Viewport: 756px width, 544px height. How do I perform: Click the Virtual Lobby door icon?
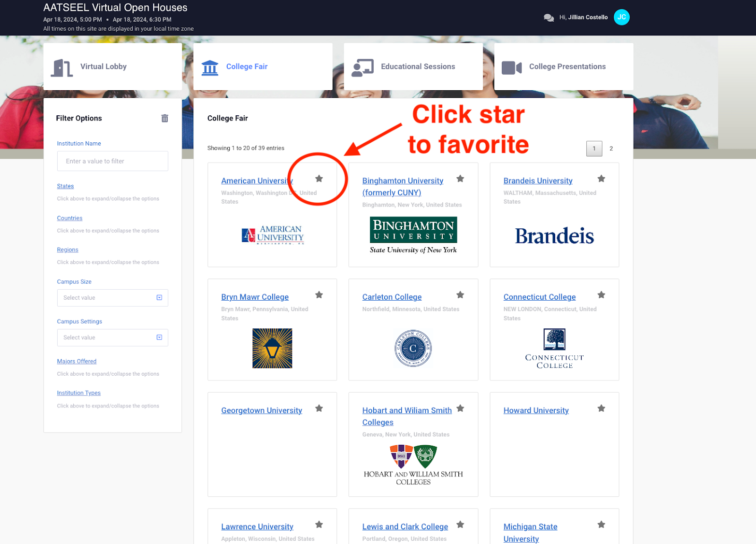[x=62, y=68]
